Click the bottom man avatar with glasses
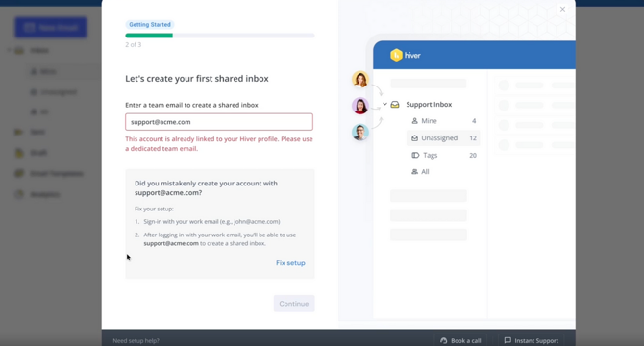 coord(360,133)
